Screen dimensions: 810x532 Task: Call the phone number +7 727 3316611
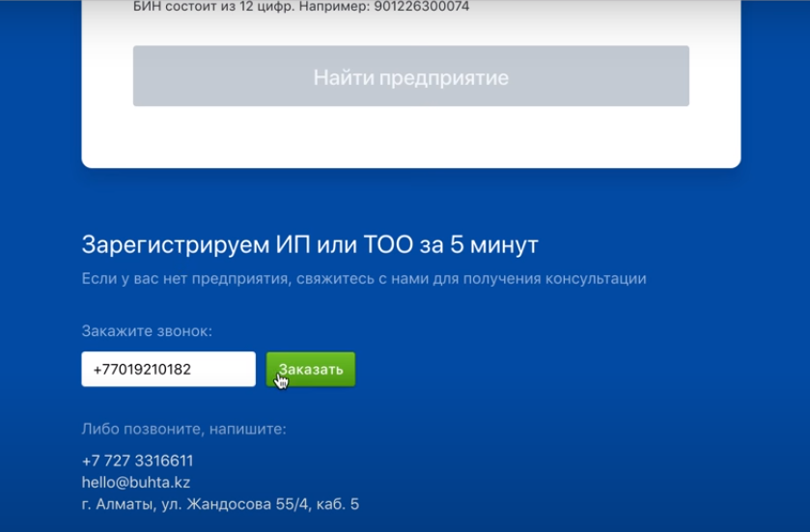pyautogui.click(x=137, y=461)
